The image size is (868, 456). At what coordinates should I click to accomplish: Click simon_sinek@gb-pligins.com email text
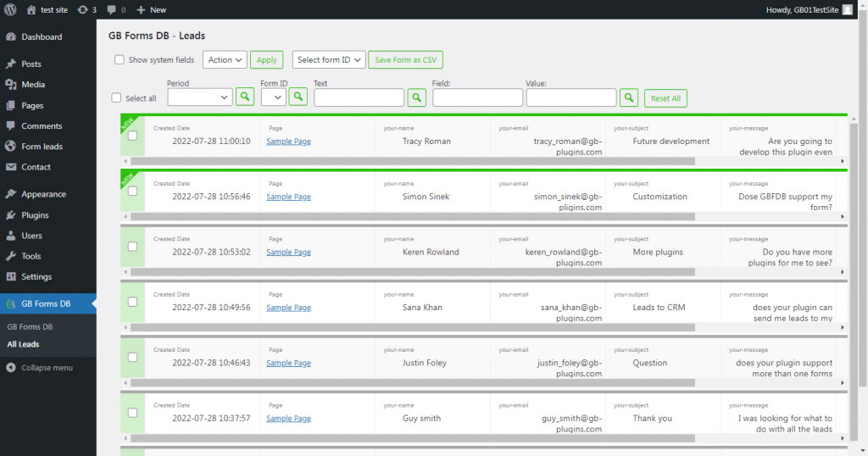point(568,202)
